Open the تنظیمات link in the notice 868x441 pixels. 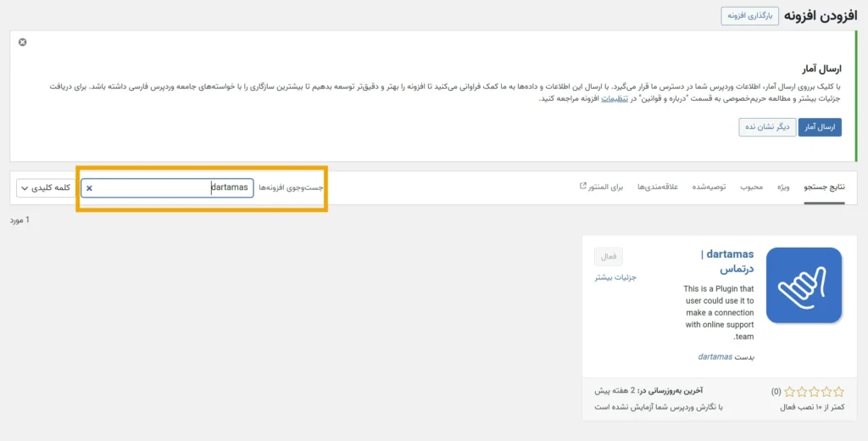coord(615,98)
